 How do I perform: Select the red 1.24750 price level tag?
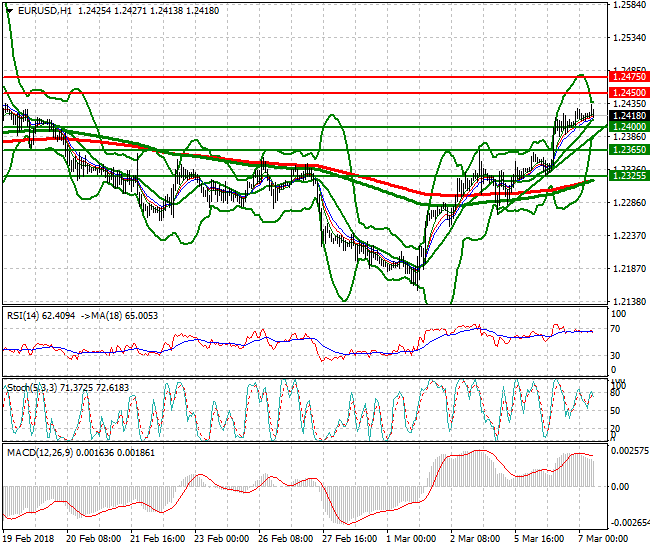[x=627, y=76]
